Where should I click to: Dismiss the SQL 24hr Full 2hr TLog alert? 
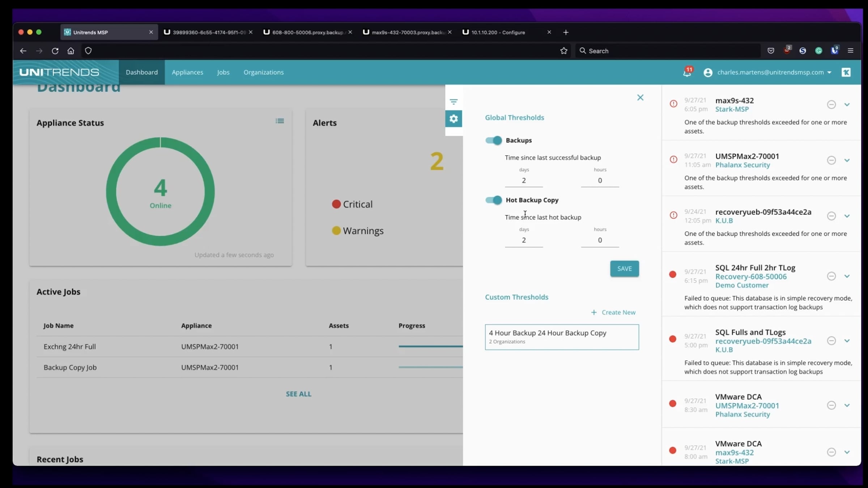click(x=831, y=276)
